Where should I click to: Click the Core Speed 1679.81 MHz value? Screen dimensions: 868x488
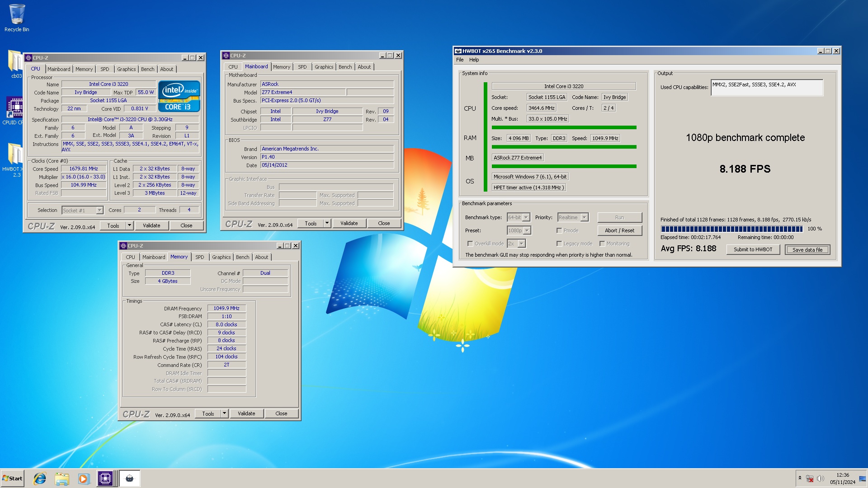click(x=84, y=169)
